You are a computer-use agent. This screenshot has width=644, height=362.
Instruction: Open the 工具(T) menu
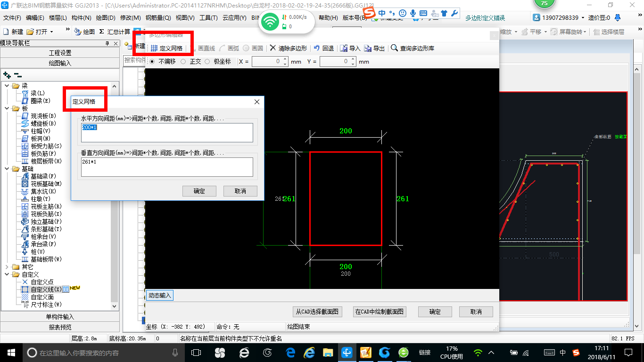click(208, 18)
